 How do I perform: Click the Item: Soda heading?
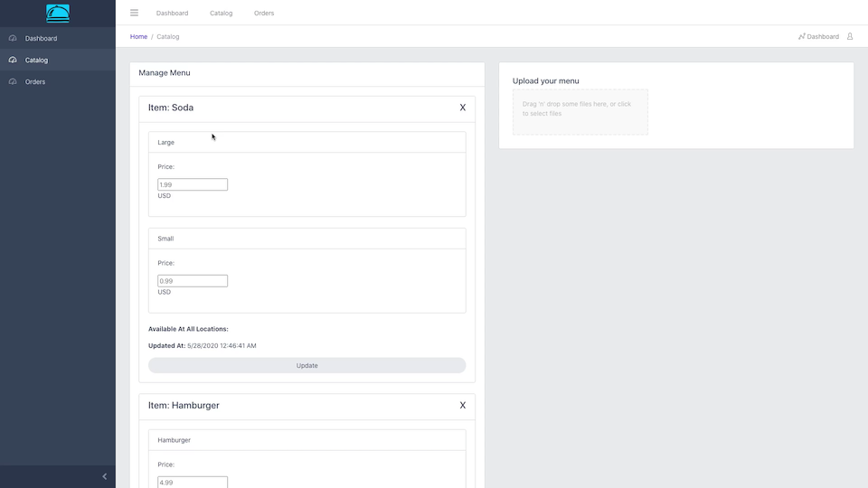coord(171,108)
